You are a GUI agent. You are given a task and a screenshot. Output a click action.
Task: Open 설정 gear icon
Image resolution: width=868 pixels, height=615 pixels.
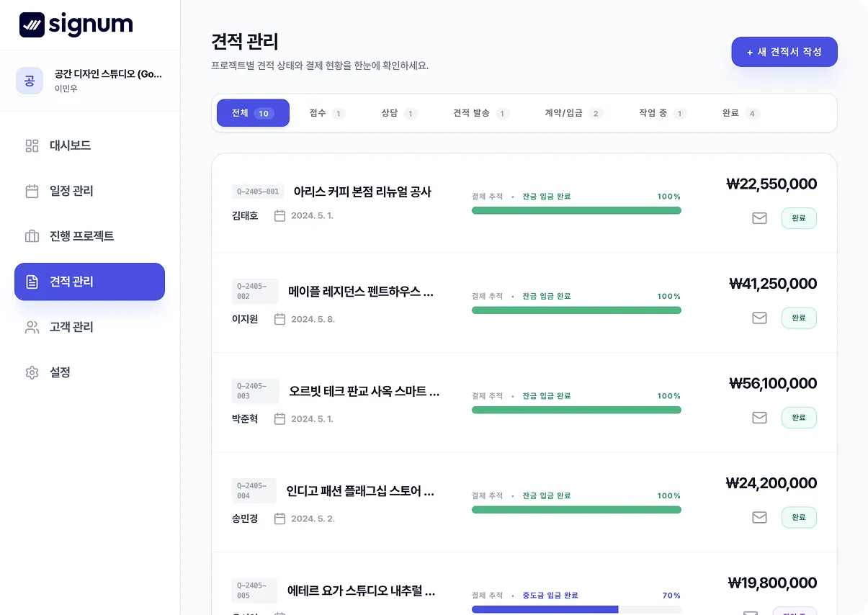click(32, 373)
